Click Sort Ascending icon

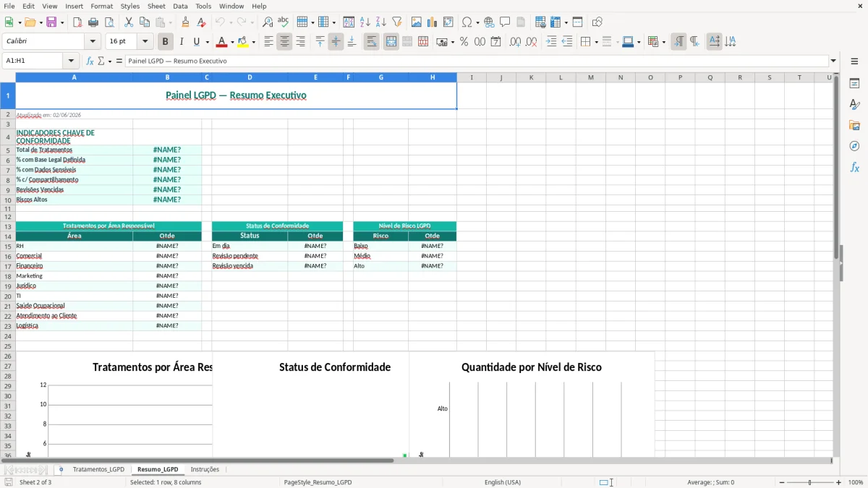coord(365,22)
